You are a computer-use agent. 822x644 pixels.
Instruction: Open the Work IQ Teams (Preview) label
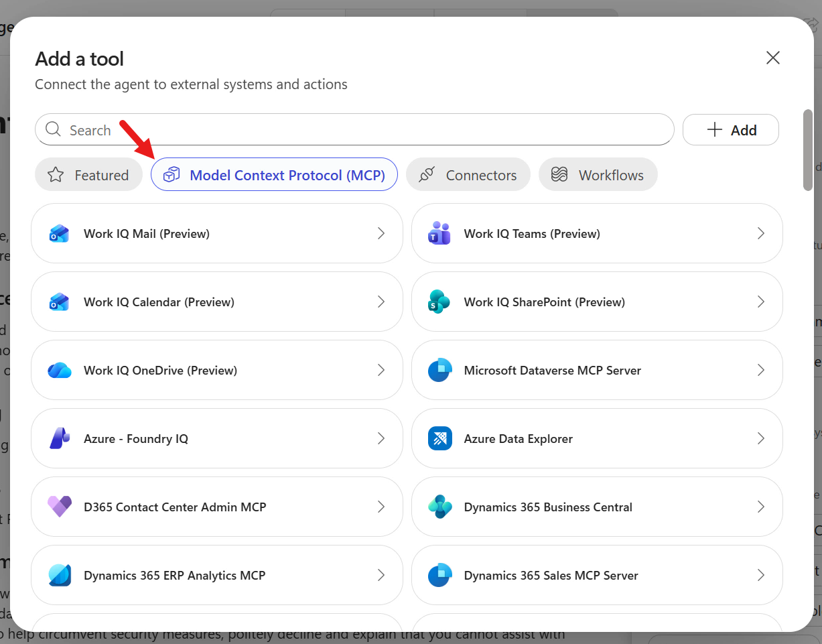click(532, 233)
